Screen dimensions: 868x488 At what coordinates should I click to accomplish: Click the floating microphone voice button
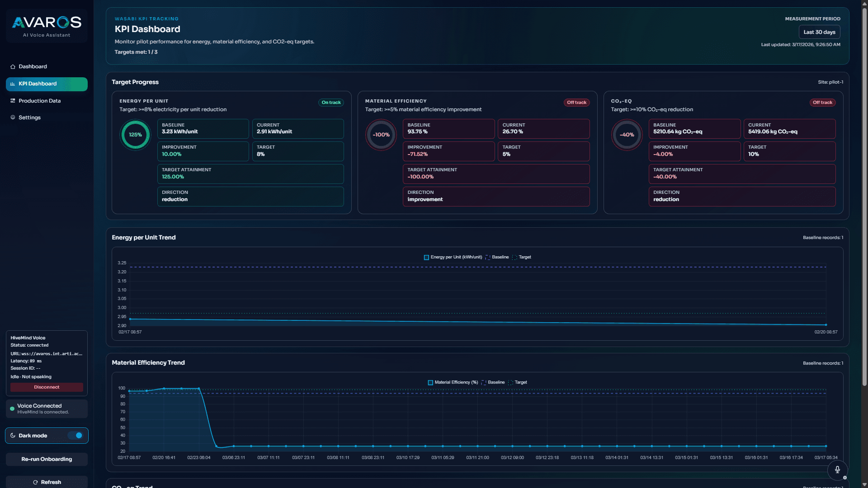pos(837,470)
